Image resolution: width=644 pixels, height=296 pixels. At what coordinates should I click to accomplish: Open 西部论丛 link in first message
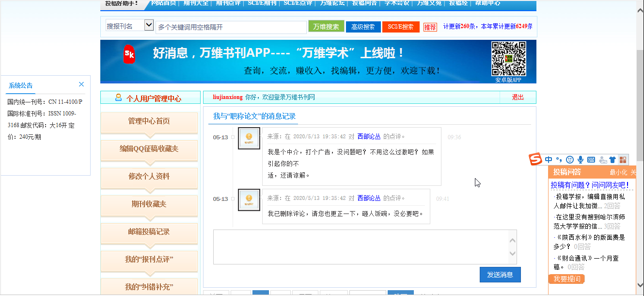tap(369, 137)
